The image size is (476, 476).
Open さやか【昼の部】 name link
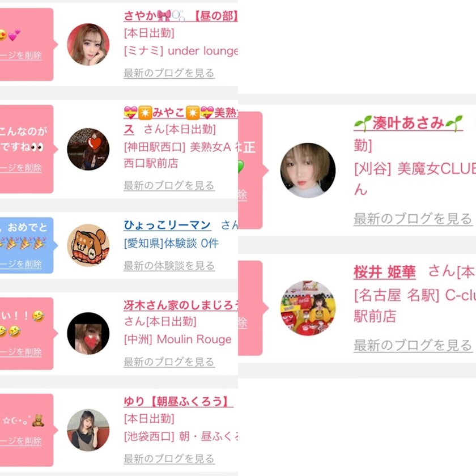coord(181,15)
